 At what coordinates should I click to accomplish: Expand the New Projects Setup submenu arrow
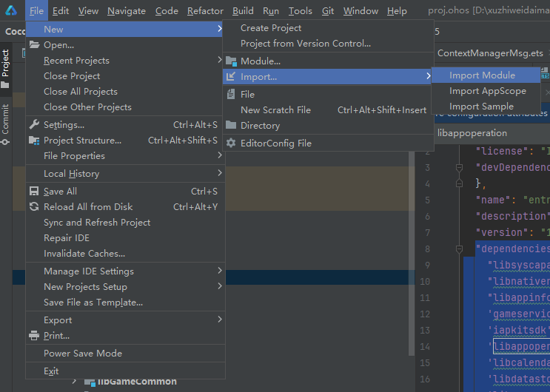click(x=220, y=286)
